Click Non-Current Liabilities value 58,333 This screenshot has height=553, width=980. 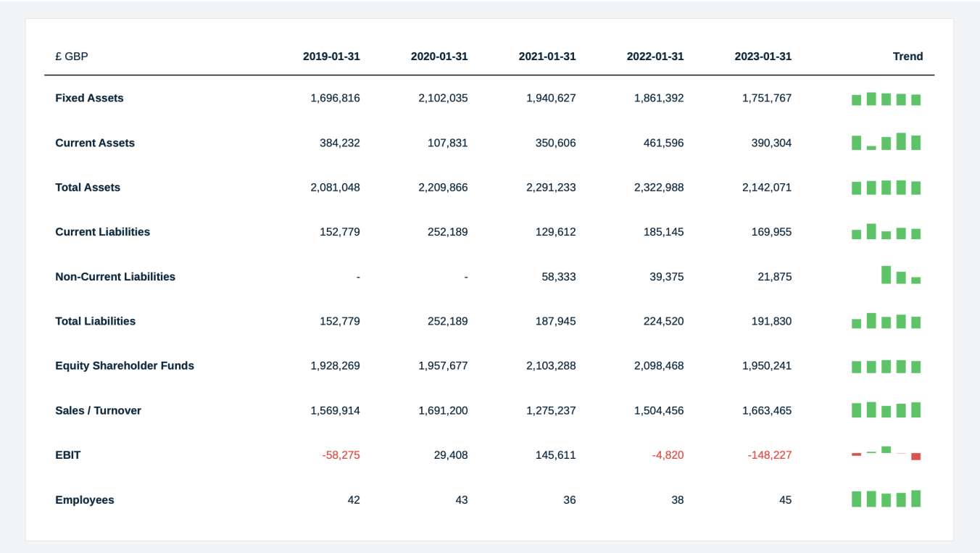coord(559,277)
